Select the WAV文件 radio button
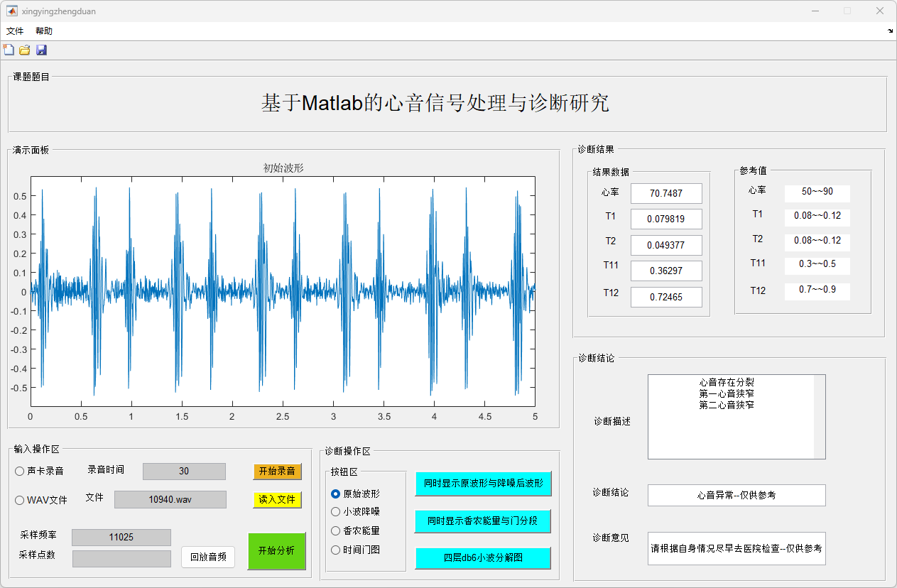Viewport: 897px width, 588px height. [x=20, y=500]
